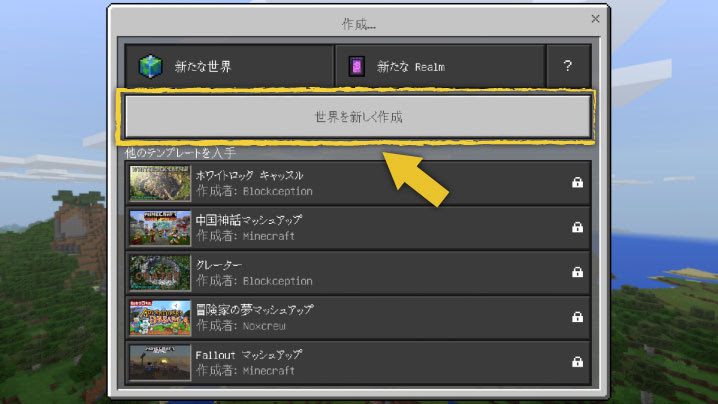718x404 pixels.
Task: Click 他のテンプレートを入手 heading
Action: [x=180, y=153]
